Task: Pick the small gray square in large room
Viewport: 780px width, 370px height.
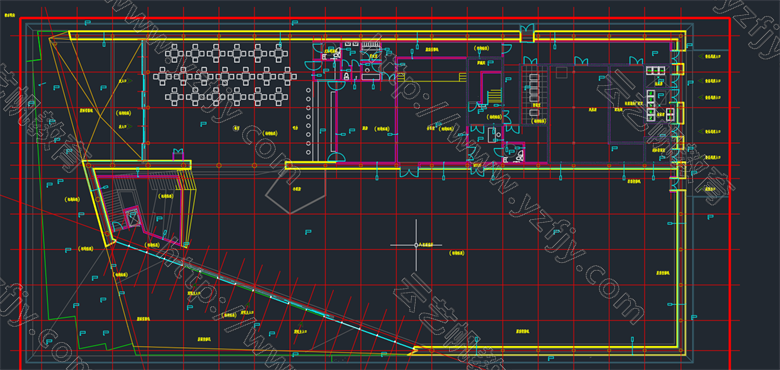Action: click(x=561, y=73)
